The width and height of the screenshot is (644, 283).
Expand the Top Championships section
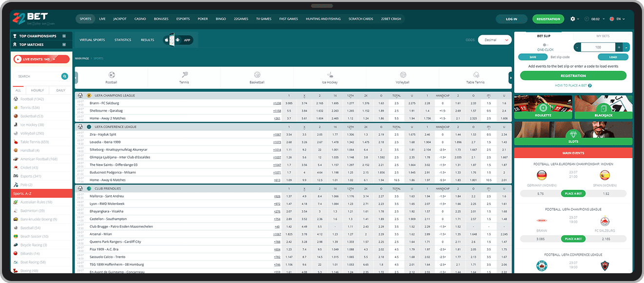[x=64, y=36]
